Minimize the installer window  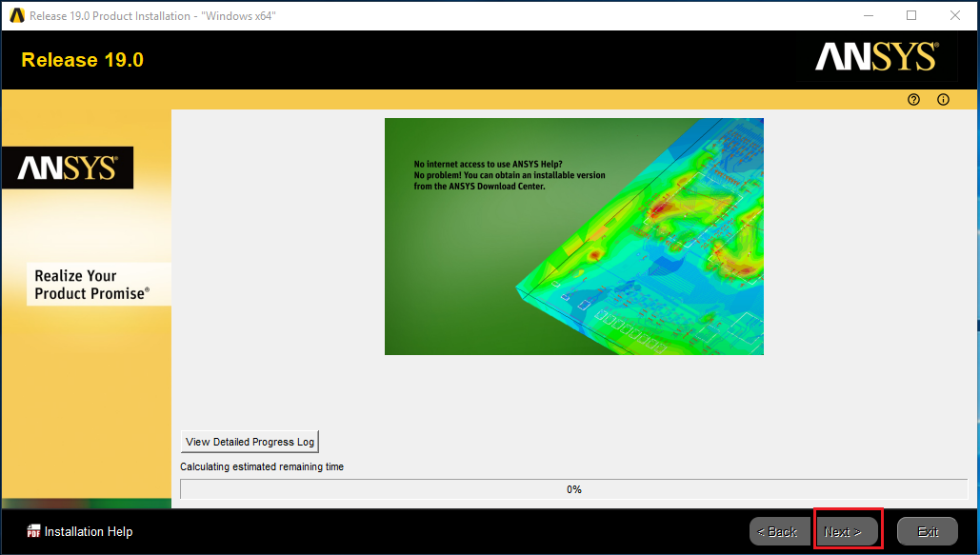(x=869, y=15)
